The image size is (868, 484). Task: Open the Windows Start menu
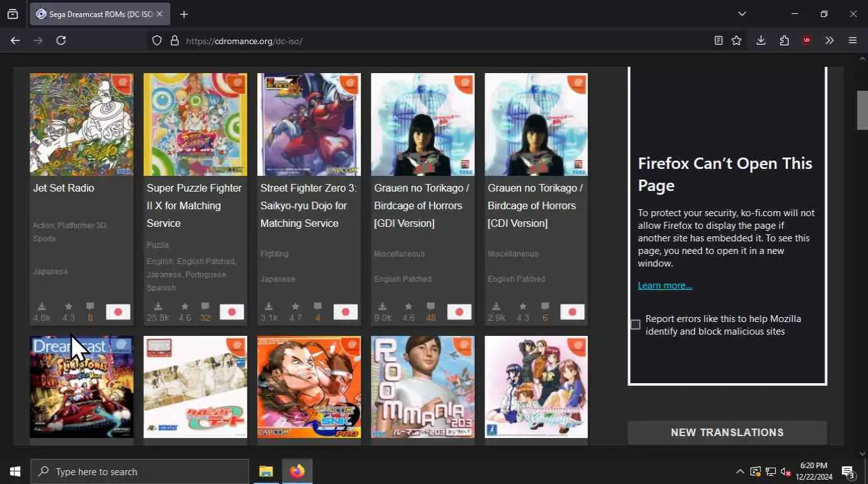tap(15, 471)
